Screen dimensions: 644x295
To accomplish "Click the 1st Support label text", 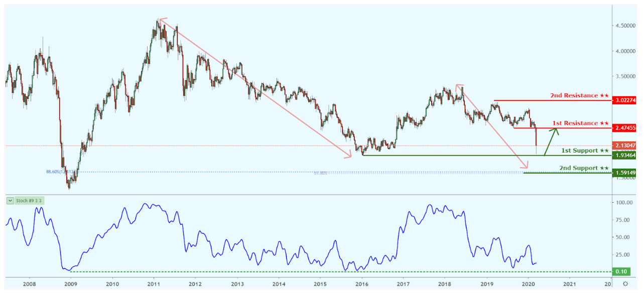I will (585, 151).
